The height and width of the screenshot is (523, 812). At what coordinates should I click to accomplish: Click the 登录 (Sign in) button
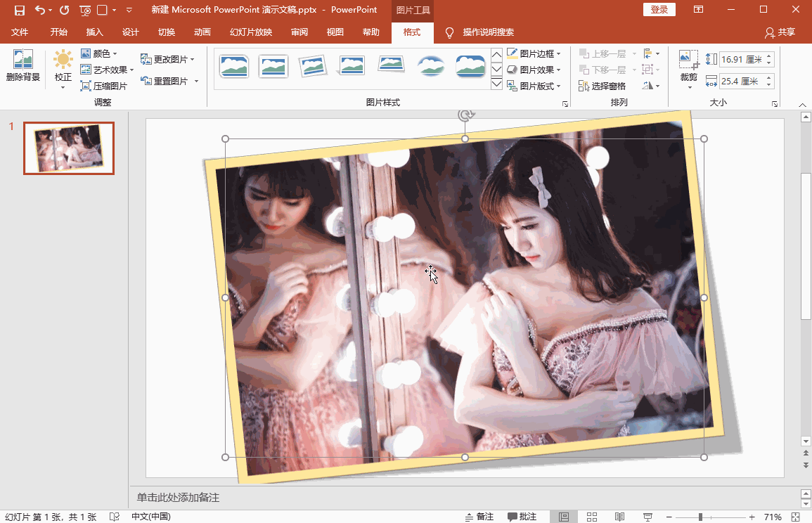coord(659,10)
